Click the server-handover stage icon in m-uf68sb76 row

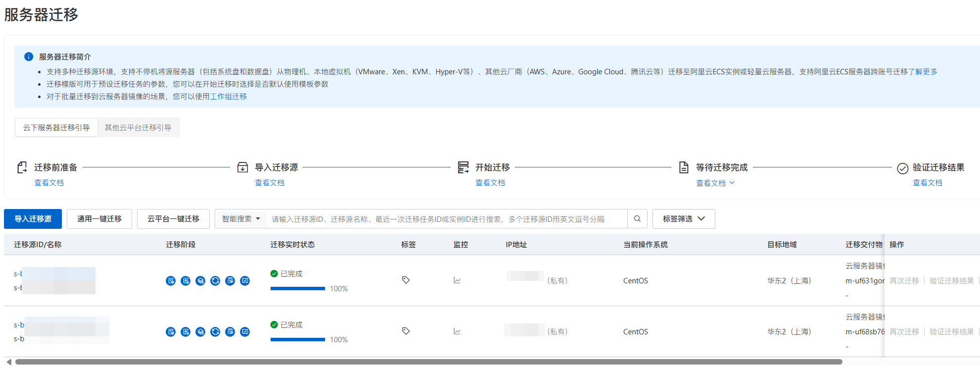(230, 332)
